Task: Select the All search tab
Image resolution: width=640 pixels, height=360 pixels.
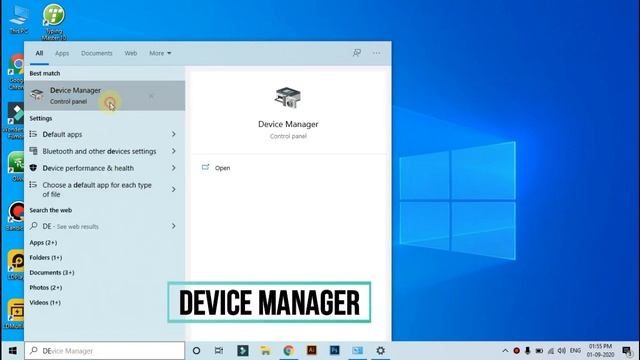Action: [x=39, y=53]
